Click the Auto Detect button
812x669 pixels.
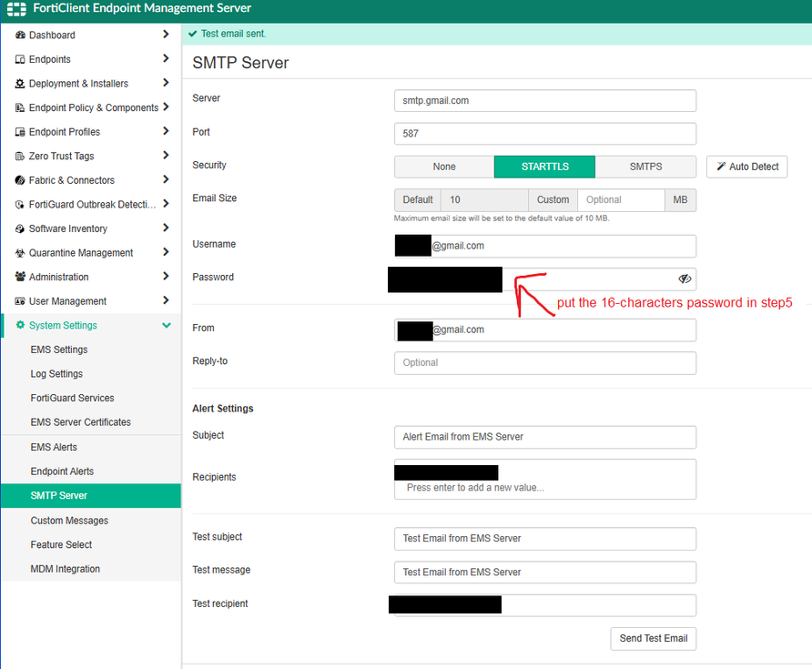tap(746, 167)
